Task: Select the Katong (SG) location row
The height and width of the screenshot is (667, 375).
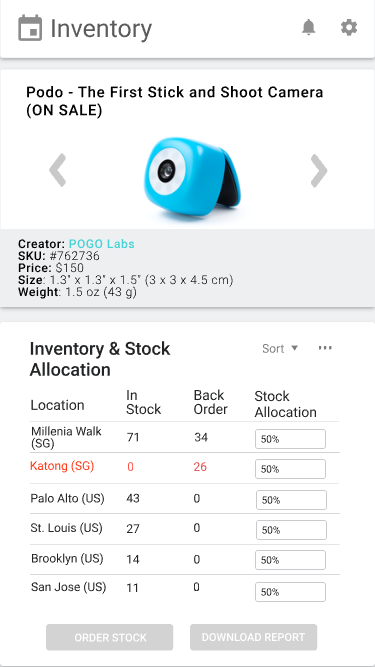Action: 185,468
